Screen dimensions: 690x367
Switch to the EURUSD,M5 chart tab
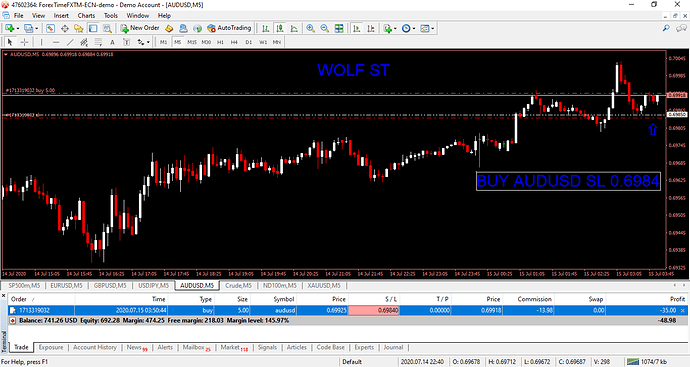click(66, 286)
